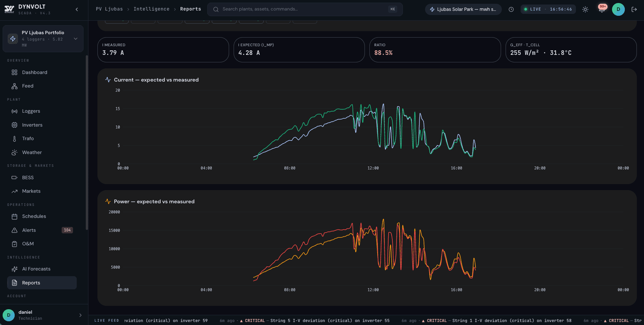Click the BESS battery icon
This screenshot has height=325, width=644.
[x=14, y=177]
